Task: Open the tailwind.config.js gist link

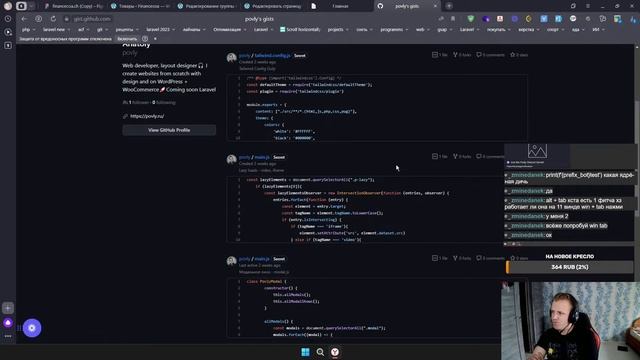Action: (272, 55)
